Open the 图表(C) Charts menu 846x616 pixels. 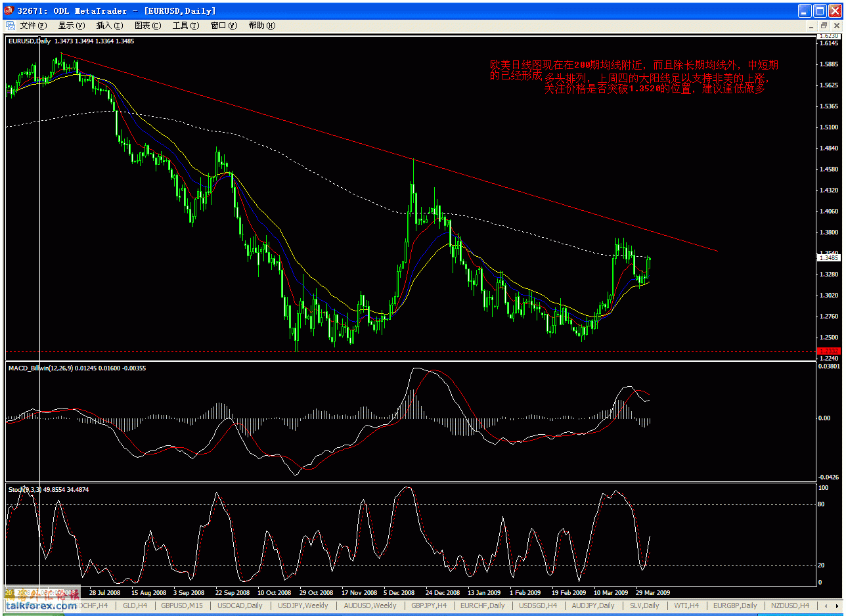[x=147, y=26]
